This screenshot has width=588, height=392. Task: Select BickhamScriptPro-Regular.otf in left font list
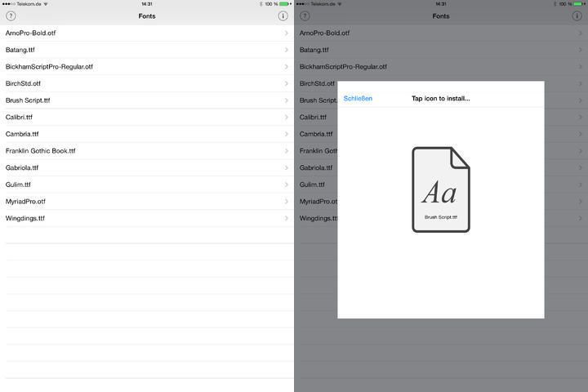[49, 67]
